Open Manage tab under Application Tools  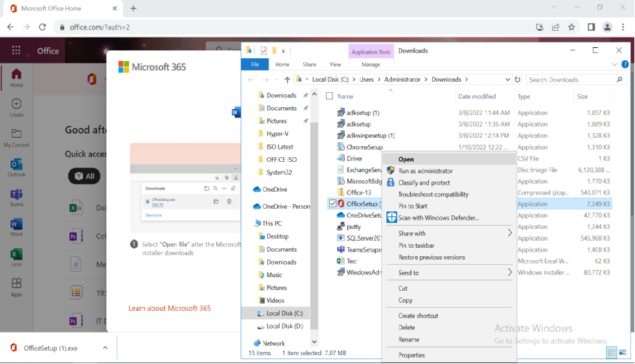[371, 64]
